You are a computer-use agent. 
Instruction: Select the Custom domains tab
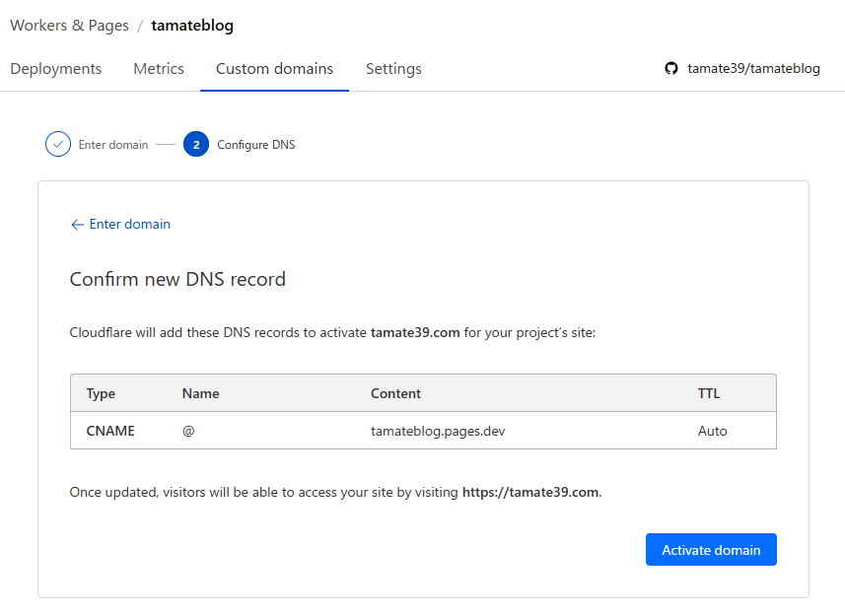pos(274,69)
